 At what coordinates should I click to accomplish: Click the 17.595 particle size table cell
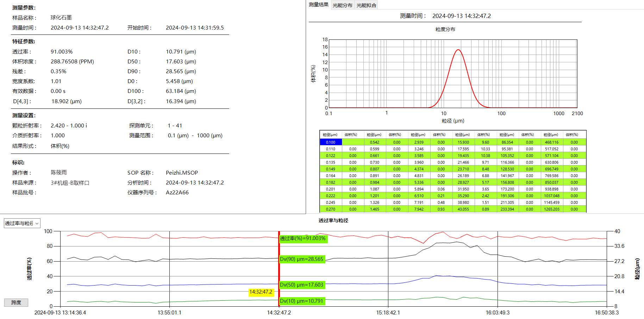coord(463,149)
